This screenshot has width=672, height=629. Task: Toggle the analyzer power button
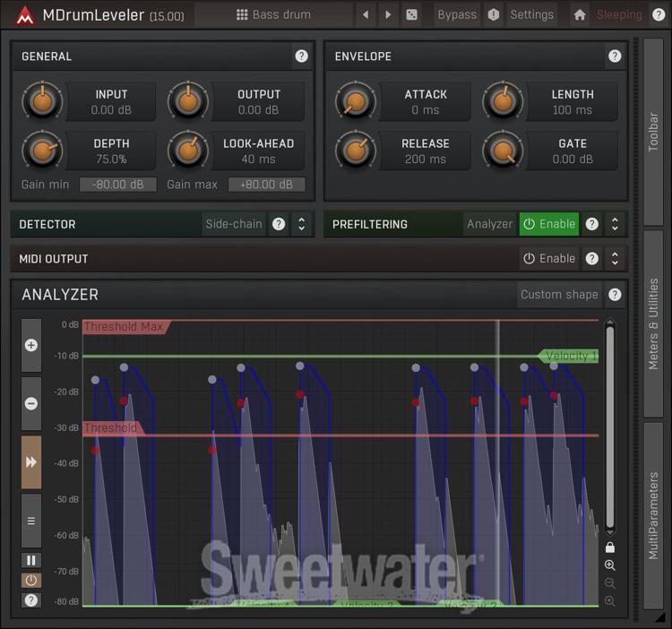click(x=31, y=581)
